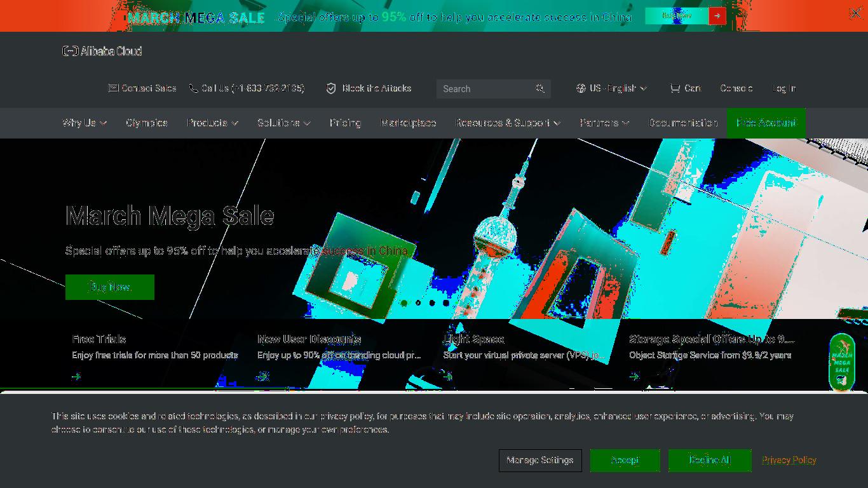Open the Free Trials card title
868x488 pixels.
pos(99,339)
